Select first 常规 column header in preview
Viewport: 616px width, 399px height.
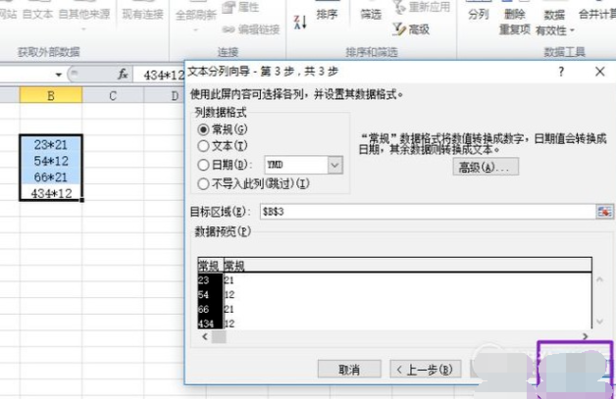(210, 266)
